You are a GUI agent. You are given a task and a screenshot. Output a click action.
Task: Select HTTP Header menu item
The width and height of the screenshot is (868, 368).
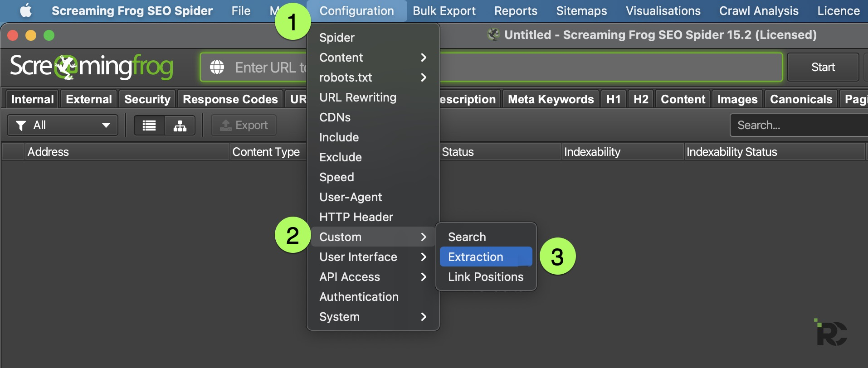coord(373,217)
